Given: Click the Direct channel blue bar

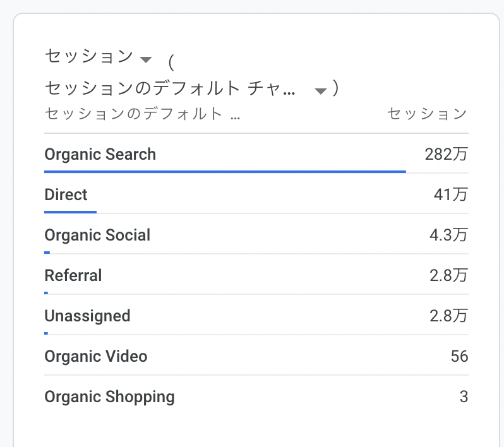Looking at the screenshot, I should [70, 212].
